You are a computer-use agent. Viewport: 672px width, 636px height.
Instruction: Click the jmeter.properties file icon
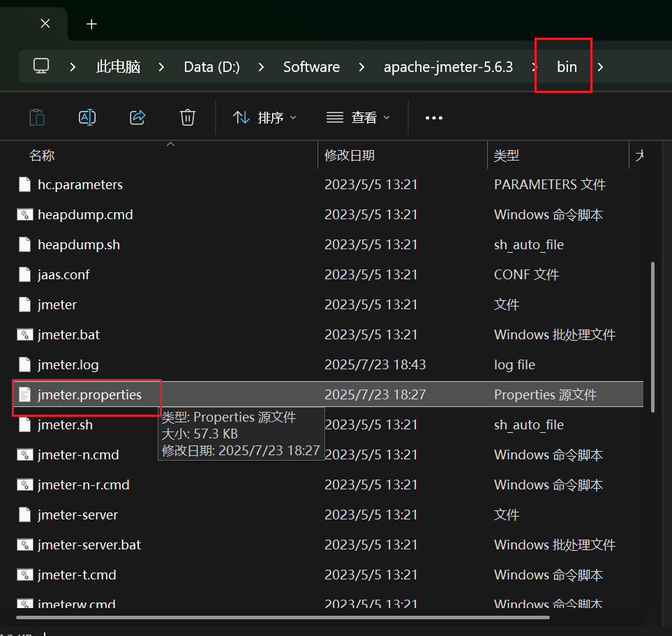click(25, 394)
